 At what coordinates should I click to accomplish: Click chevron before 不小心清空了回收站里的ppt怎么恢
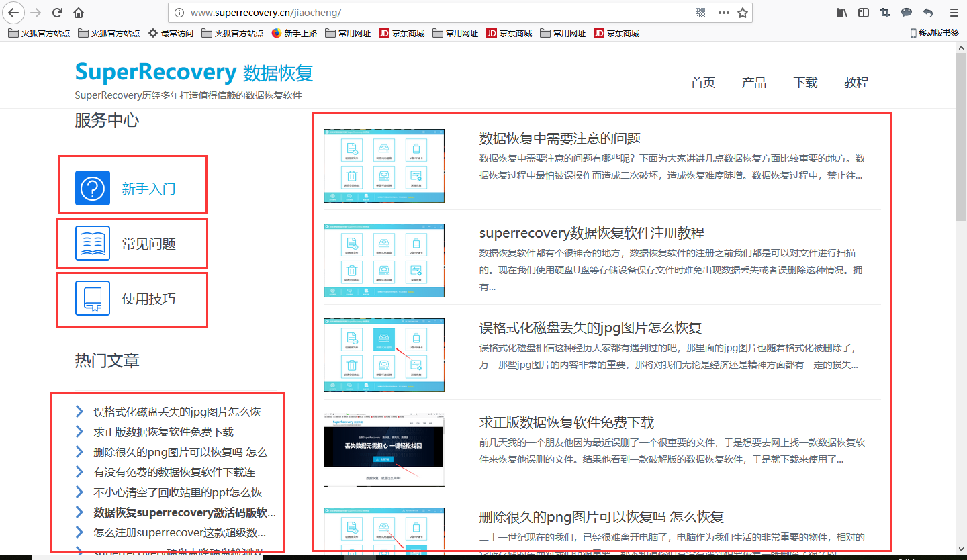(79, 492)
